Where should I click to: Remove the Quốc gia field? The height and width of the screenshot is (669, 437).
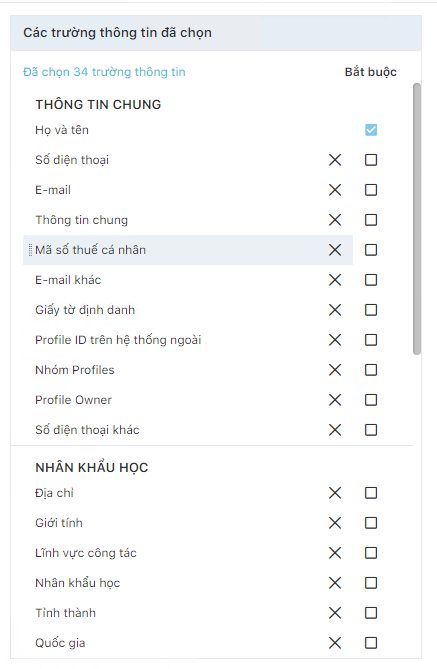[x=335, y=643]
